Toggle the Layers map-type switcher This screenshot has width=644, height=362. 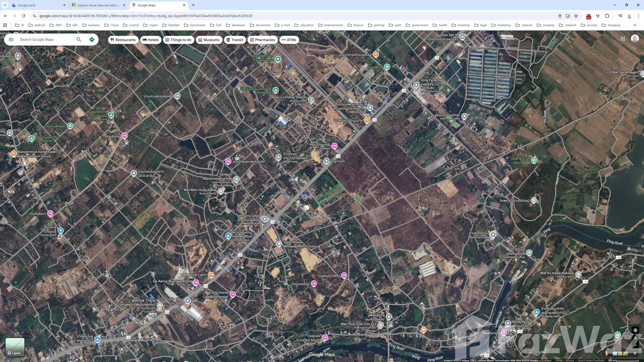15,347
